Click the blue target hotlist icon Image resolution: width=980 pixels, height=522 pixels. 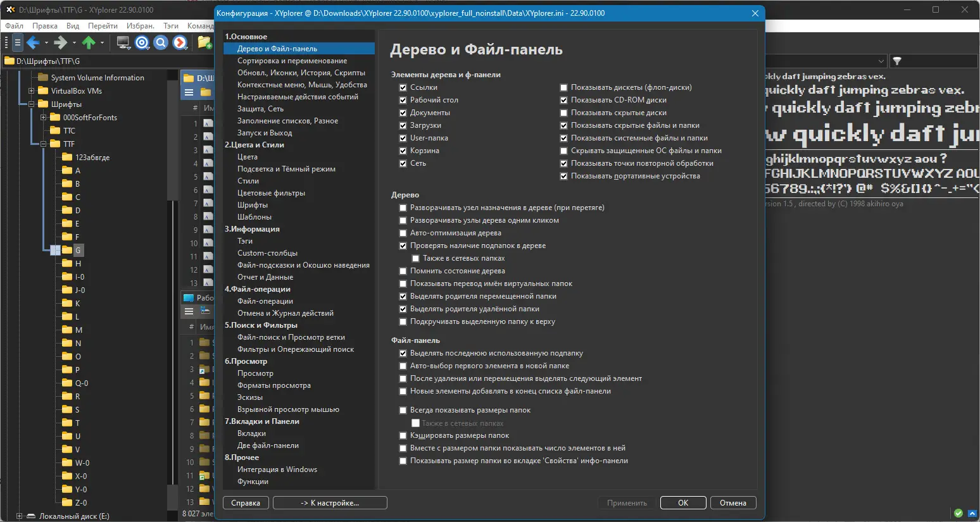pyautogui.click(x=142, y=42)
